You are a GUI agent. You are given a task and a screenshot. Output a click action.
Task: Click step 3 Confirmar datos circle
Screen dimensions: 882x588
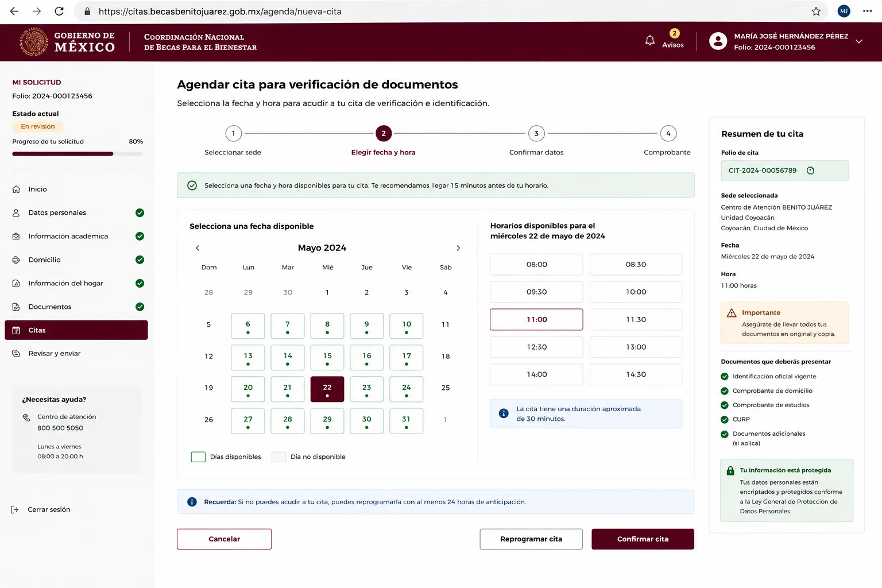pos(536,133)
